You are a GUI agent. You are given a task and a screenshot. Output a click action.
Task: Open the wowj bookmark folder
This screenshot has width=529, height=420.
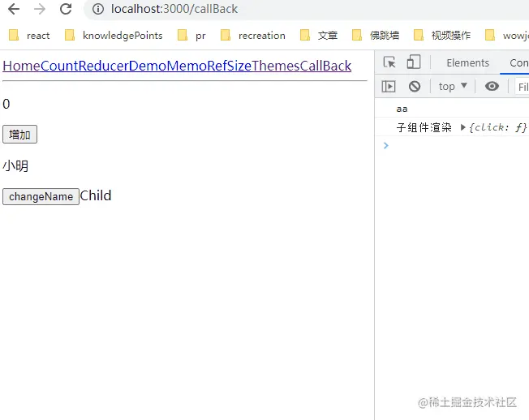(506, 35)
